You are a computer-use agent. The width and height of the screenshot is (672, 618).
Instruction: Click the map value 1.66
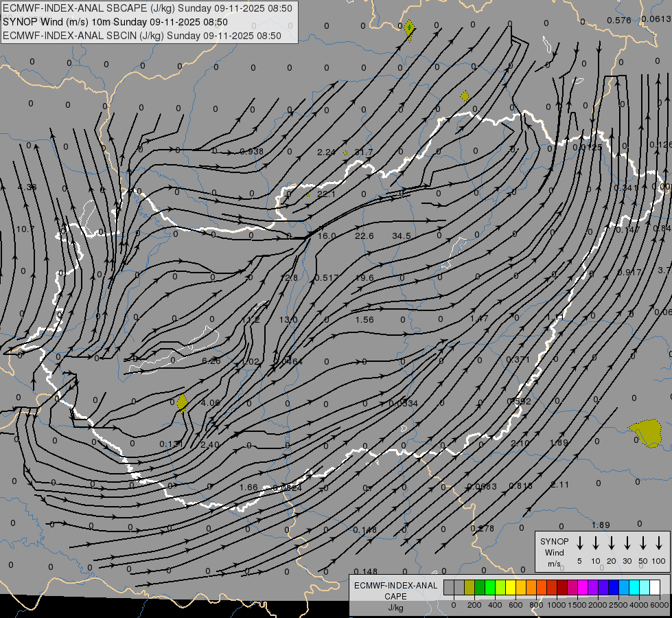[248, 488]
